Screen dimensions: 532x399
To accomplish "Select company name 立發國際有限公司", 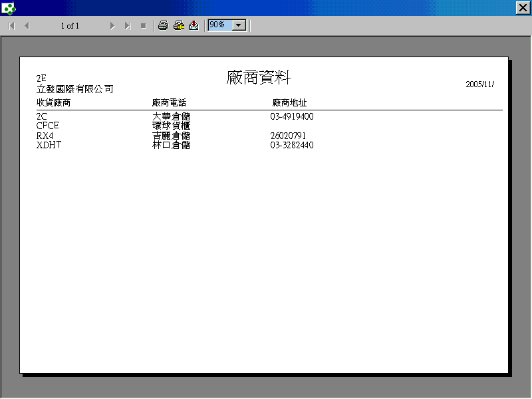I will coord(74,89).
